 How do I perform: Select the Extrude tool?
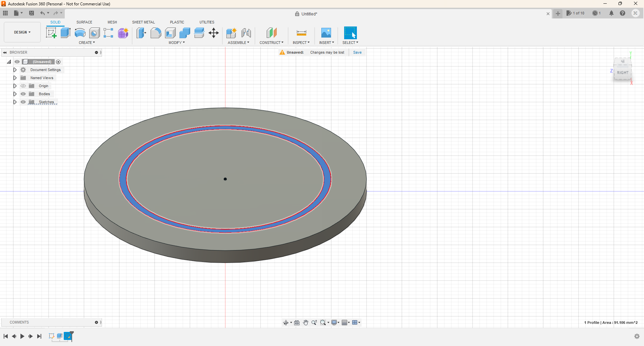click(65, 33)
